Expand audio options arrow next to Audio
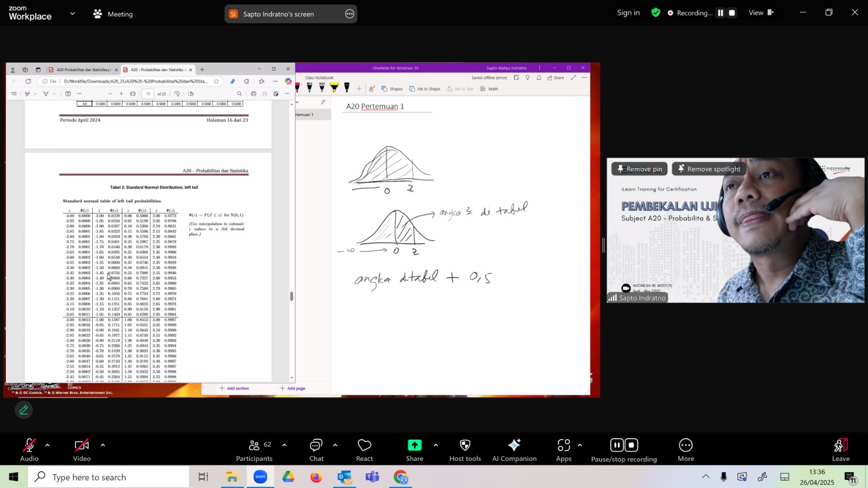The height and width of the screenshot is (488, 868). 47,445
